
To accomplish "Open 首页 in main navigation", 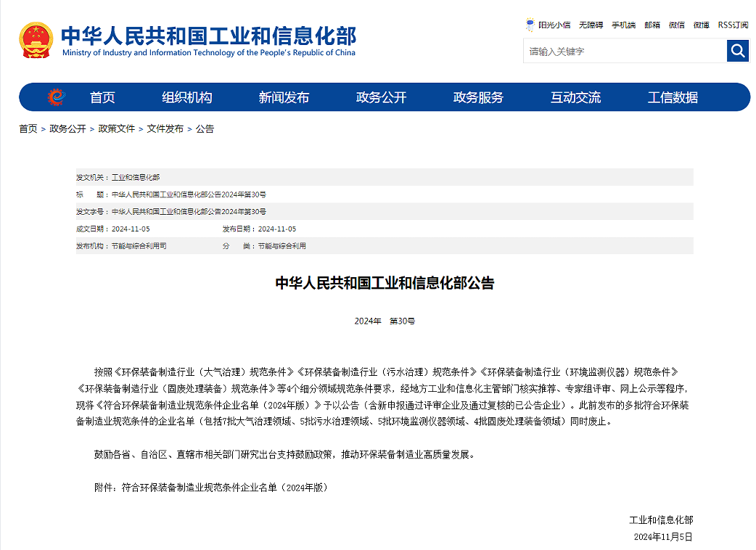I will (102, 97).
